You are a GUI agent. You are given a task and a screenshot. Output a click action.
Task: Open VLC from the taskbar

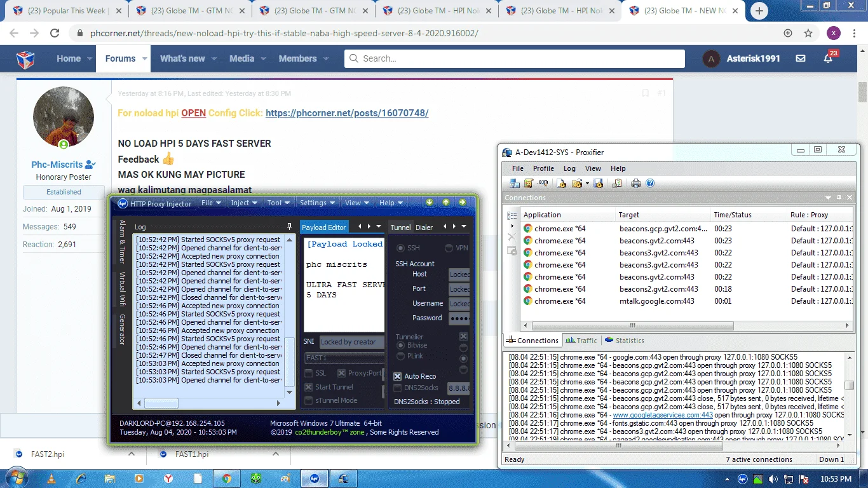pyautogui.click(x=52, y=478)
